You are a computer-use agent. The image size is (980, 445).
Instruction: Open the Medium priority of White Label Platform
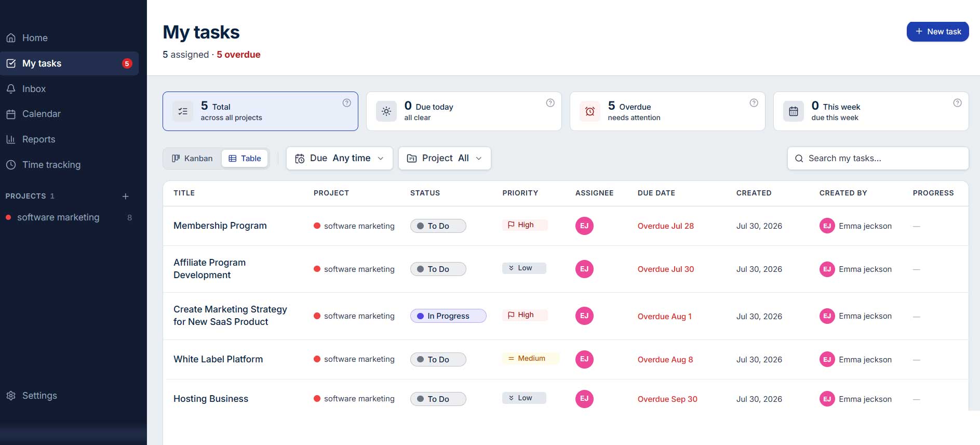click(x=530, y=358)
